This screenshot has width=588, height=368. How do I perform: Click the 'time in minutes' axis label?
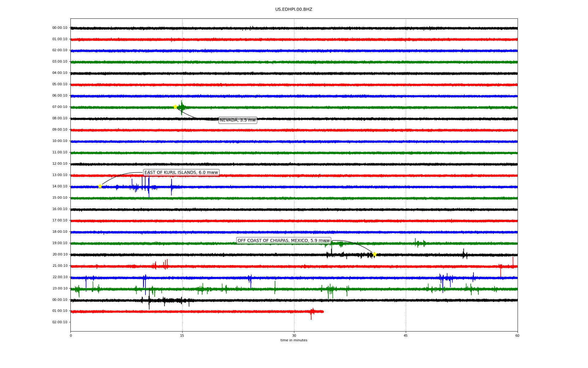294,340
